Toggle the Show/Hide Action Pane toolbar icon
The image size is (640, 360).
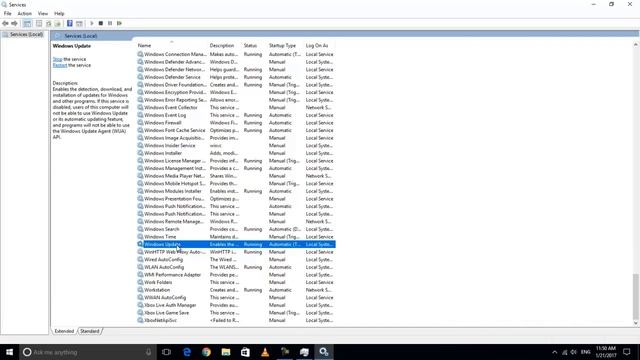coord(79,24)
